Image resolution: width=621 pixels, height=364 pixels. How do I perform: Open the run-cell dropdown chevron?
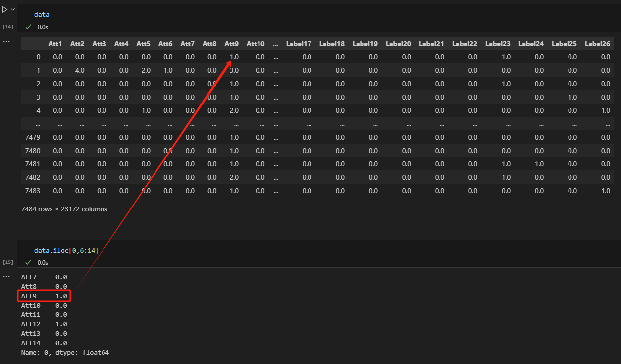pos(12,9)
